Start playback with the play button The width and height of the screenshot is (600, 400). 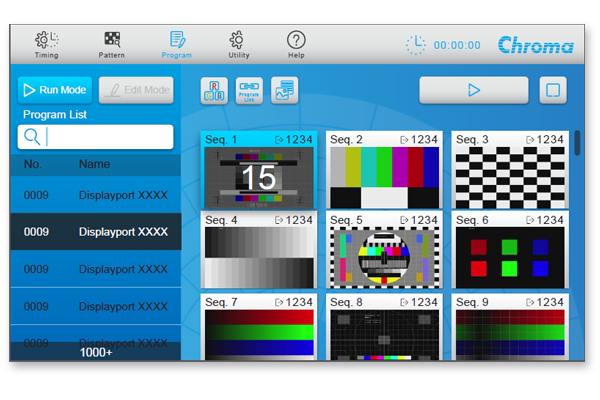coord(474,90)
